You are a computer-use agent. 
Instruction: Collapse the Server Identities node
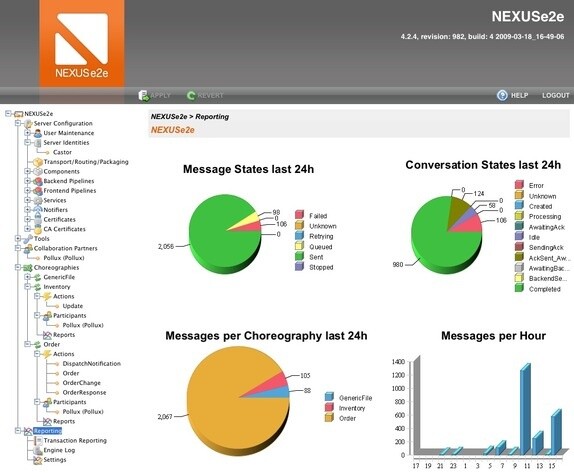[27, 142]
